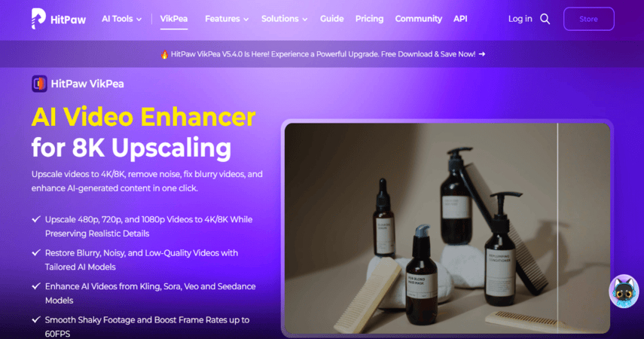Image resolution: width=644 pixels, height=339 pixels.
Task: Click the HitPaw VikPea product title
Action: click(x=87, y=84)
